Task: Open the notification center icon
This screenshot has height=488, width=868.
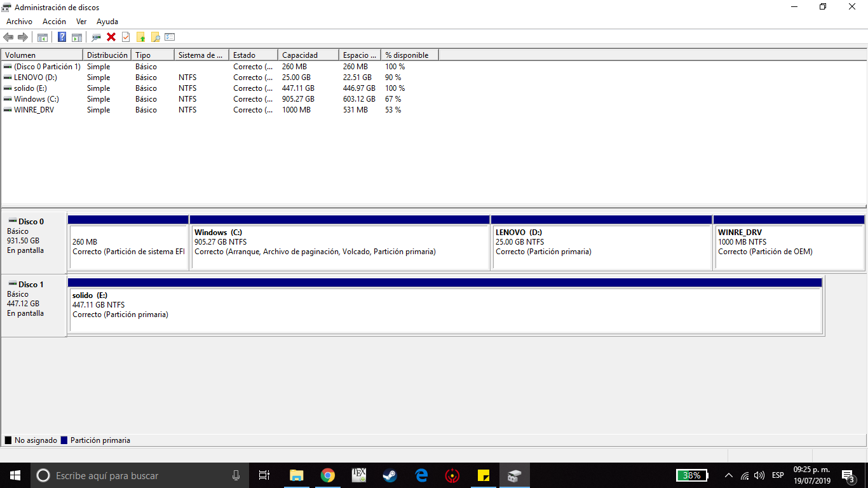Action: (x=848, y=475)
